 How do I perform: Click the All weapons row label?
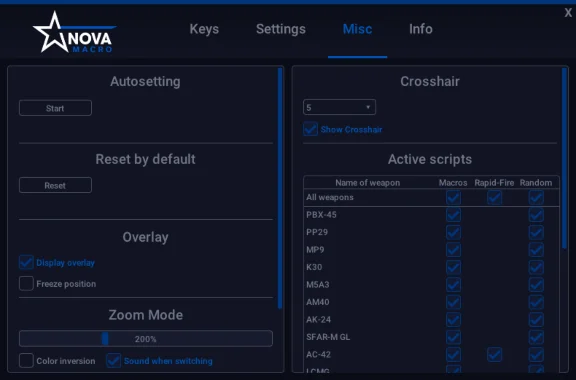click(330, 197)
